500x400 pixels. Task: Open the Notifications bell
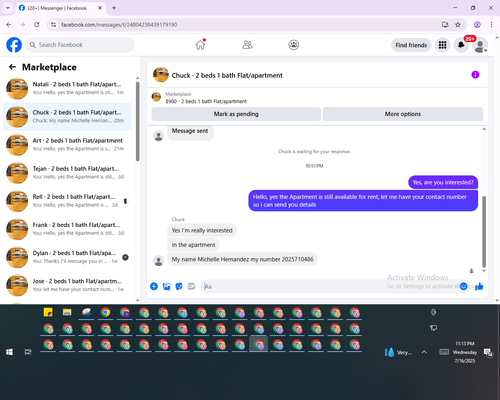tap(461, 45)
